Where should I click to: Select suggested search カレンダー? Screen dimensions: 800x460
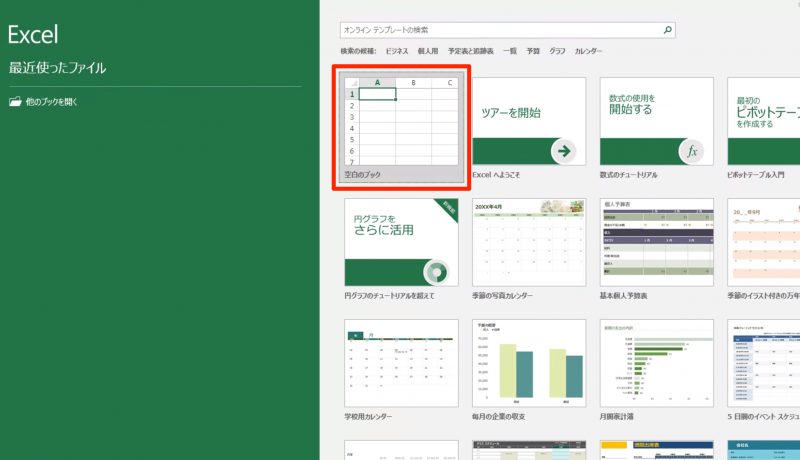588,51
